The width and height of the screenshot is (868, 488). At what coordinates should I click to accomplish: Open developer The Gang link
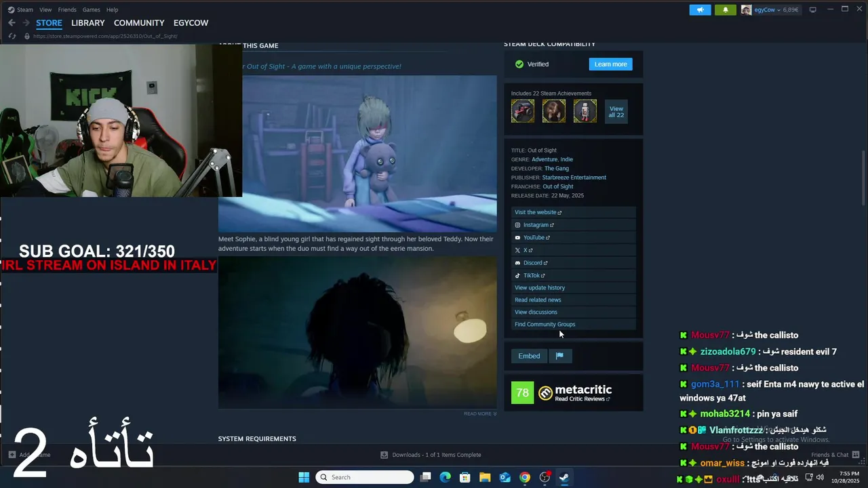(x=557, y=168)
